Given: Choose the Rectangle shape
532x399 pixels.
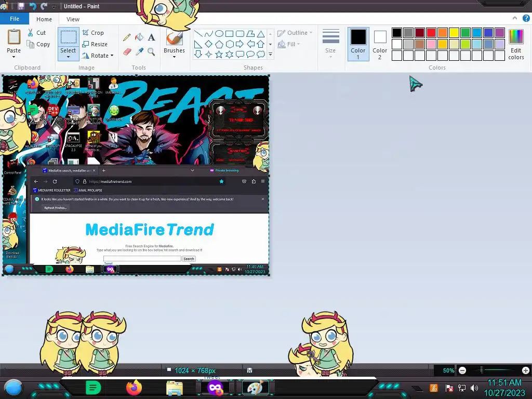Looking at the screenshot, I should click(x=229, y=34).
